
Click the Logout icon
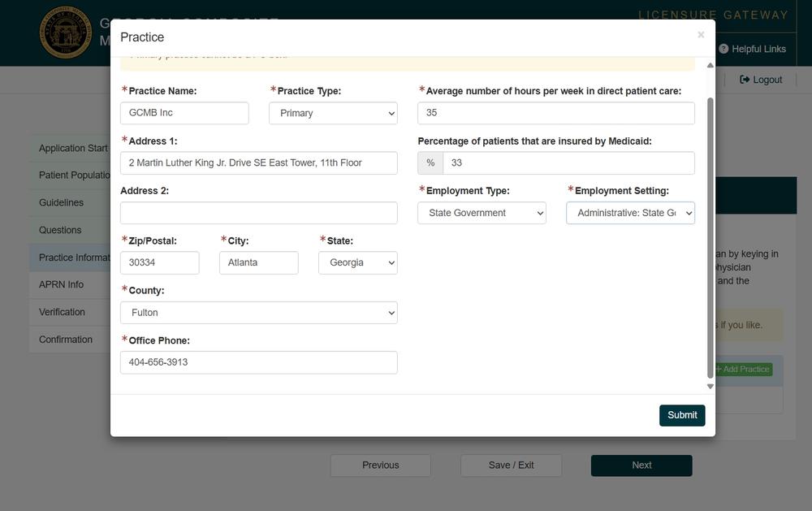(745, 80)
